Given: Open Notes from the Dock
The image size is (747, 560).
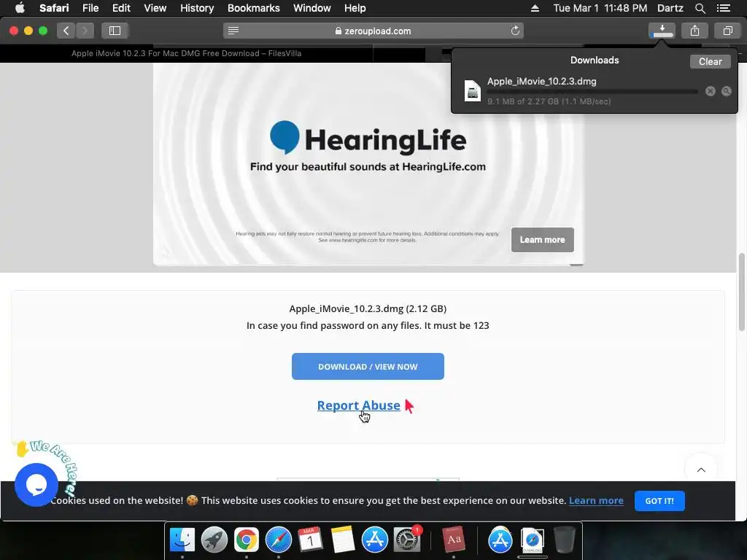Looking at the screenshot, I should (x=343, y=540).
